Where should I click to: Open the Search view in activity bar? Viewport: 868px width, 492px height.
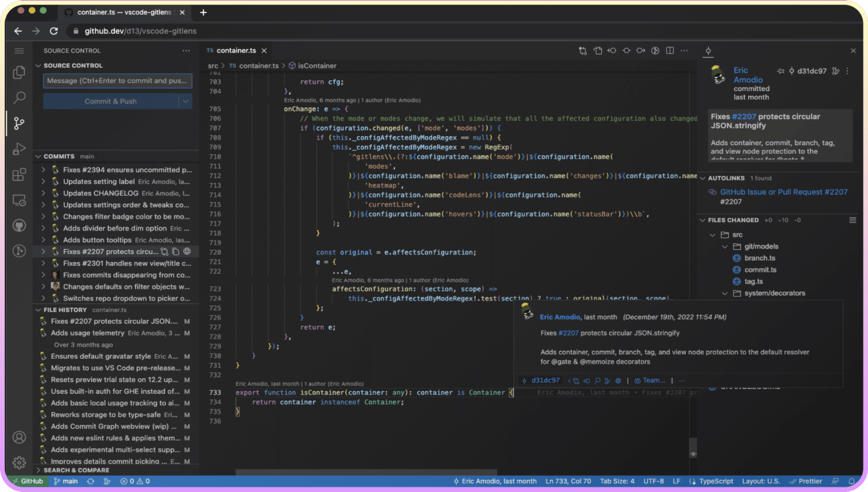19,97
